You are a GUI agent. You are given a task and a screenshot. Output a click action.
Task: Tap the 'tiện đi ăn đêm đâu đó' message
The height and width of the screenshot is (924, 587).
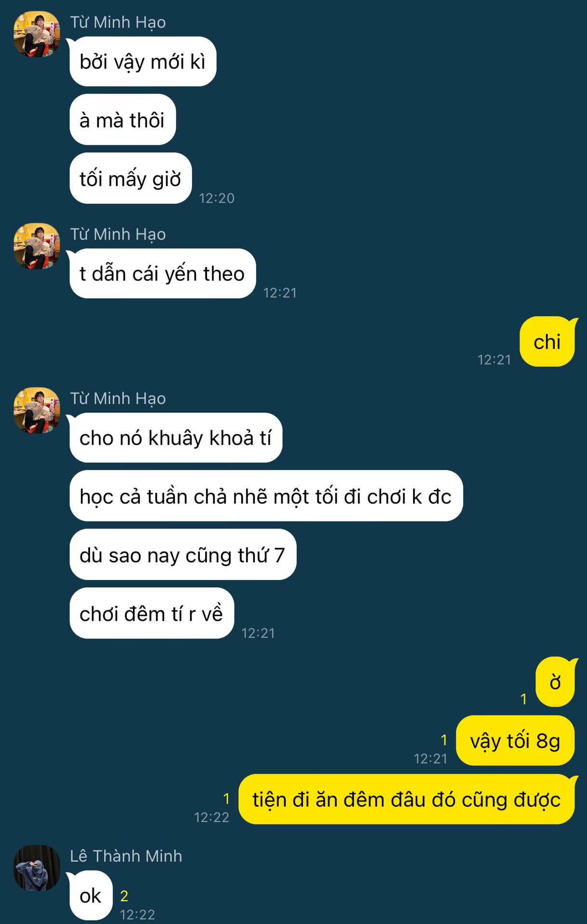407,799
